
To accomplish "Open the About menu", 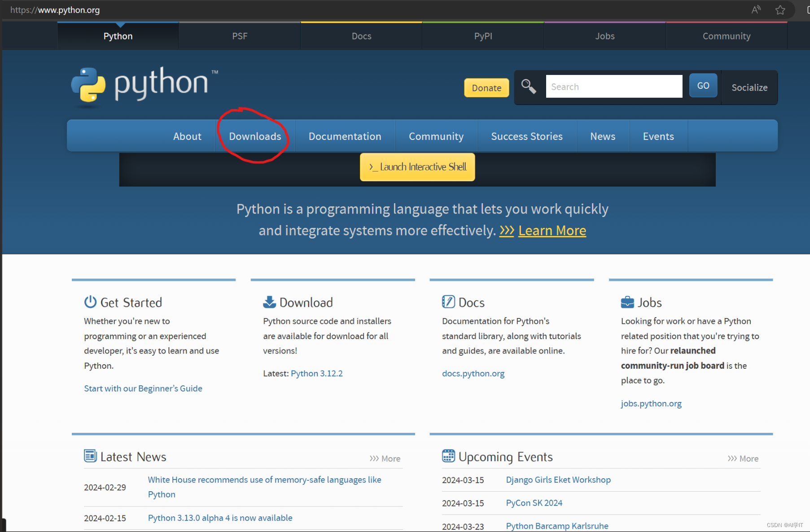I will (187, 136).
